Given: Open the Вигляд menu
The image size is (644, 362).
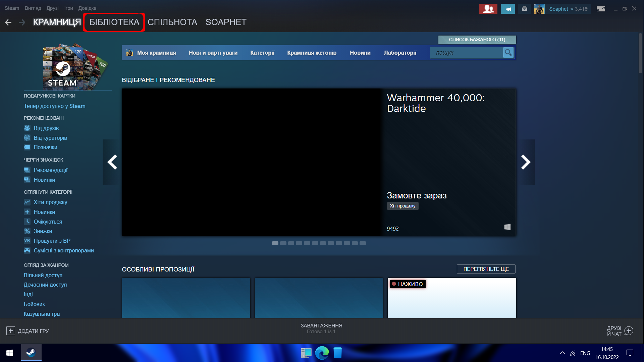Looking at the screenshot, I should click(x=33, y=8).
